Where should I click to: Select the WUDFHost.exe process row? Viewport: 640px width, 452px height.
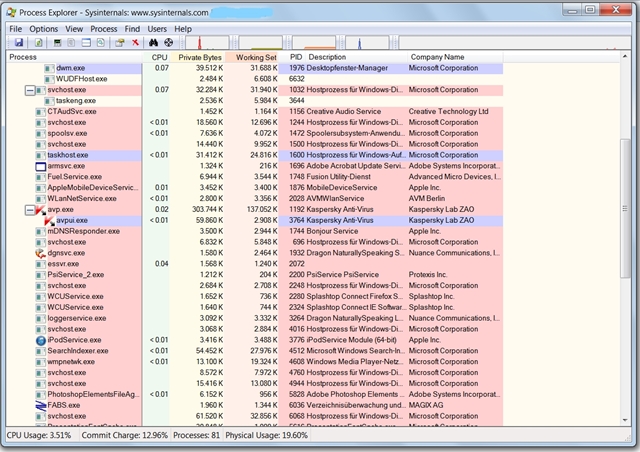coord(255,79)
